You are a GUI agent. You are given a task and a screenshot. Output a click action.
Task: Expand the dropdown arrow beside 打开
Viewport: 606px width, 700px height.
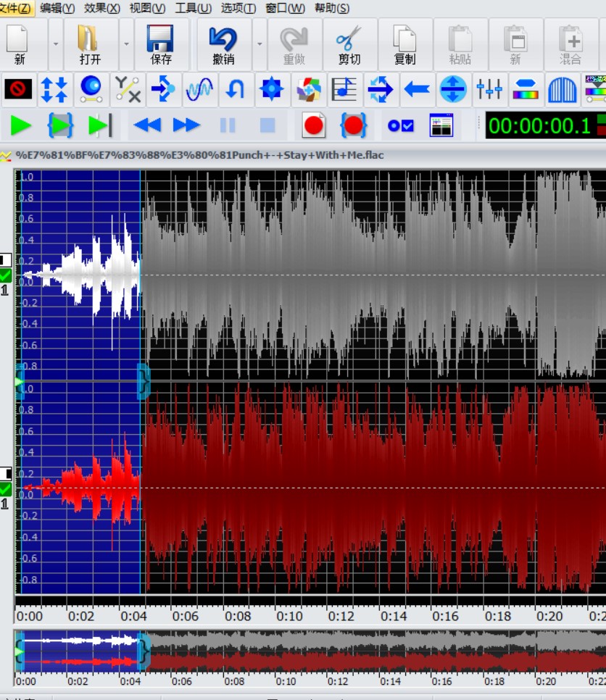pos(126,44)
